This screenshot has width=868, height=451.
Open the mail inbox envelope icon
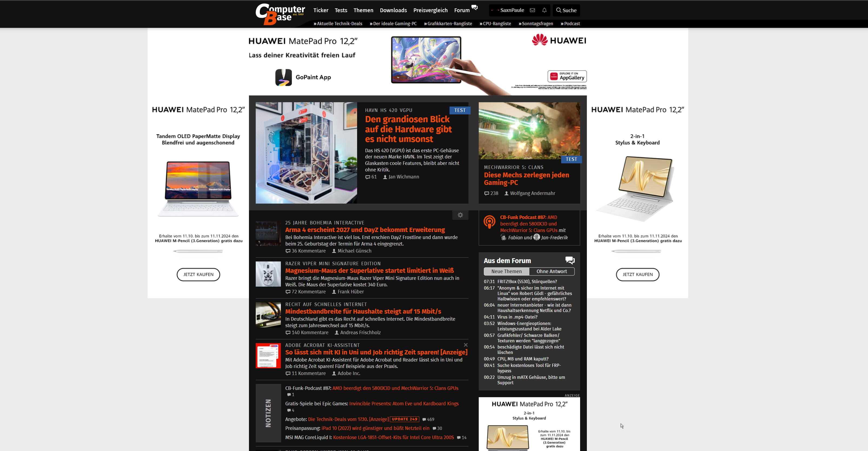click(532, 10)
